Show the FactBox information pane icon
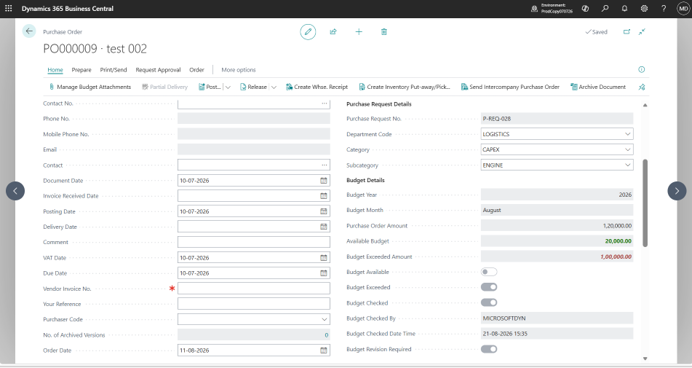Viewport: 692px width, 368px height. coord(642,69)
